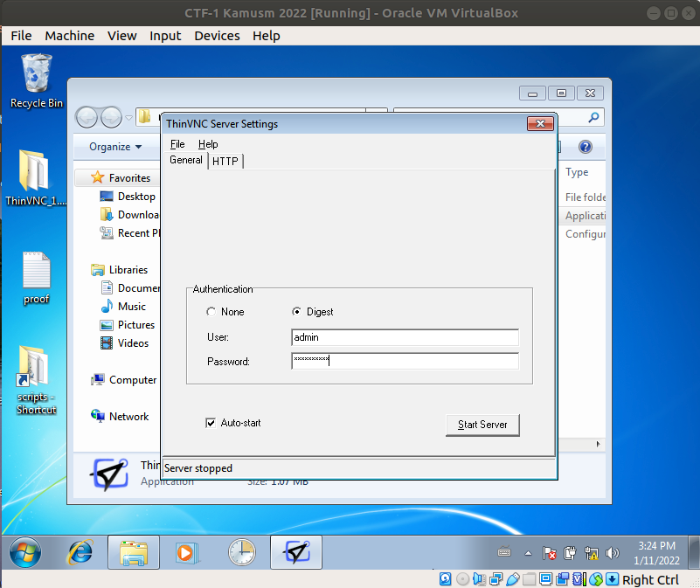Viewport: 700px width, 588px height.
Task: Click the Explorer search magnifier icon
Action: (x=593, y=117)
